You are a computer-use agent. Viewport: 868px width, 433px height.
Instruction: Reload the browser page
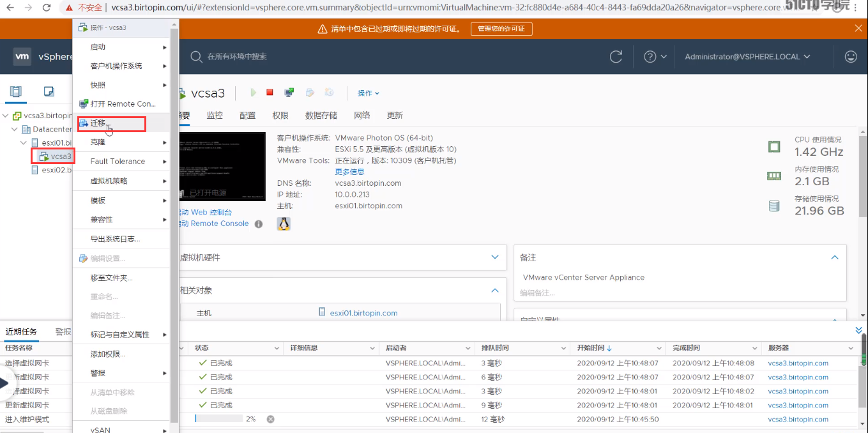coord(47,8)
